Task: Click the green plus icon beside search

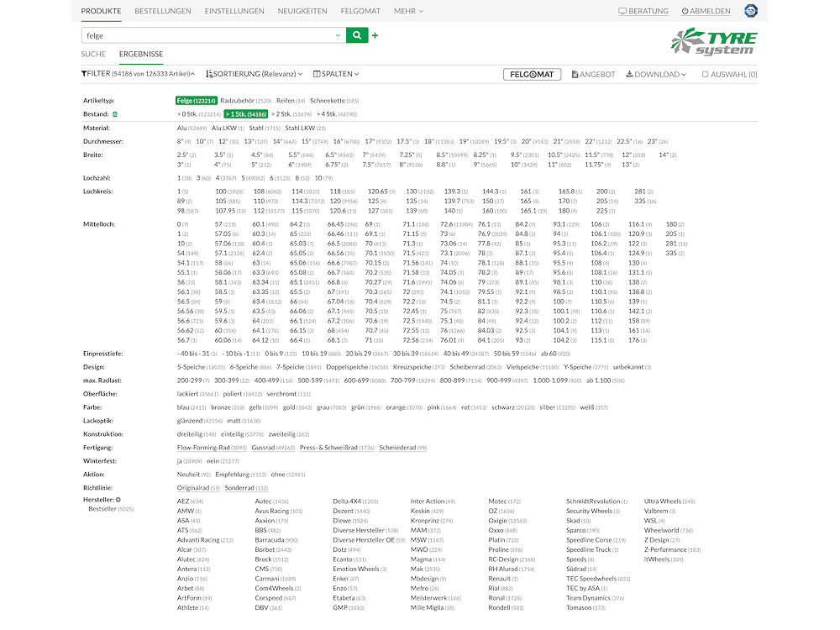Action: [x=375, y=35]
